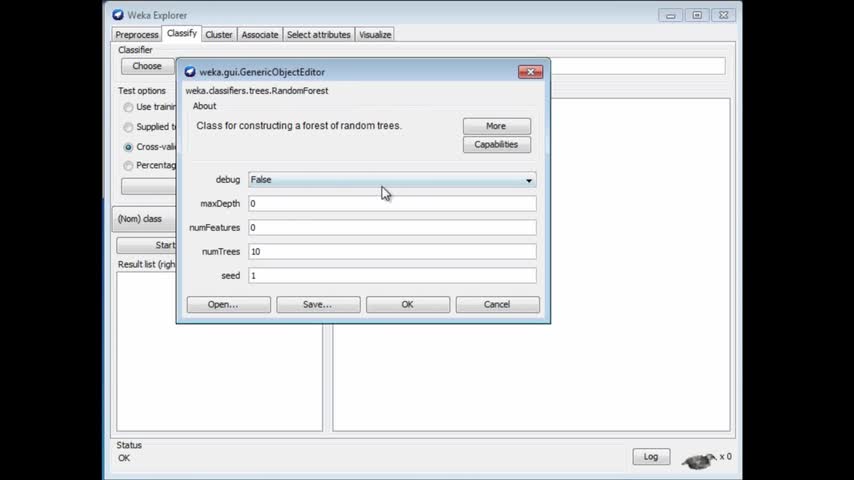
Task: Click the Start button
Action: (146, 245)
